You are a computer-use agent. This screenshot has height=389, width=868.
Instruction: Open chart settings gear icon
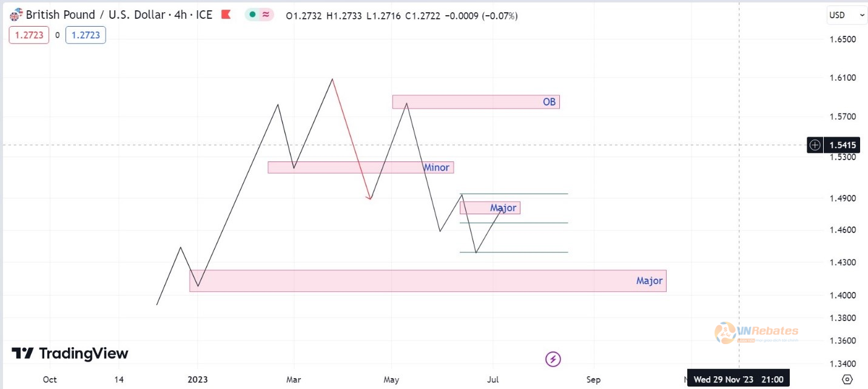(x=848, y=380)
